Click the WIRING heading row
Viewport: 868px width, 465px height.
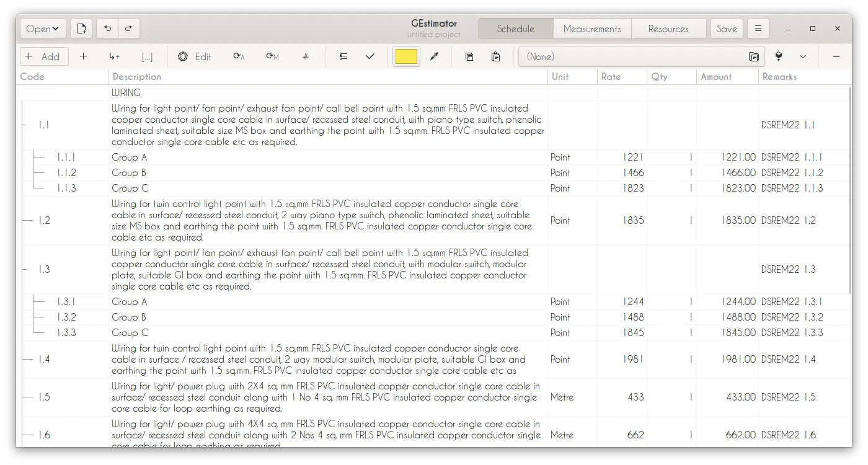click(x=433, y=93)
